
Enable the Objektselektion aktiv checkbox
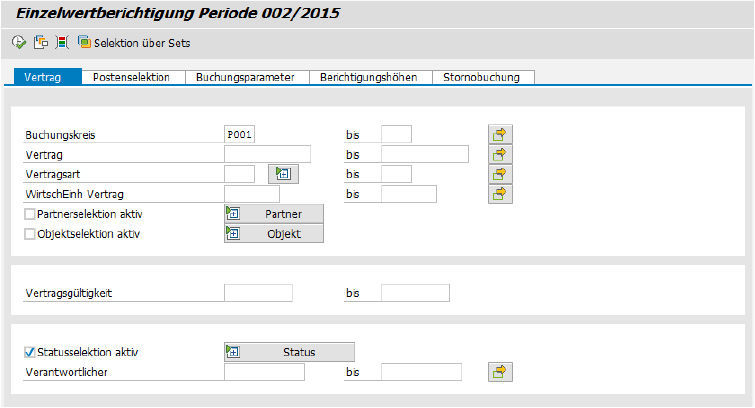point(29,234)
